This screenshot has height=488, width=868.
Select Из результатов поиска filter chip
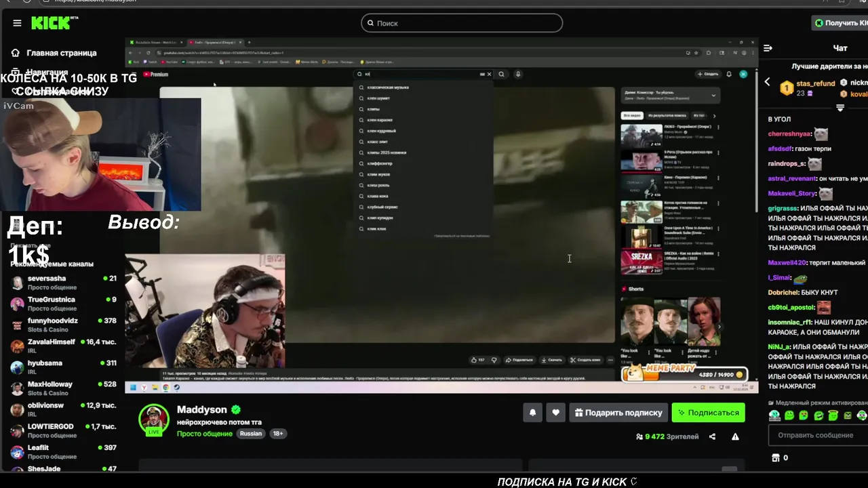coord(666,116)
